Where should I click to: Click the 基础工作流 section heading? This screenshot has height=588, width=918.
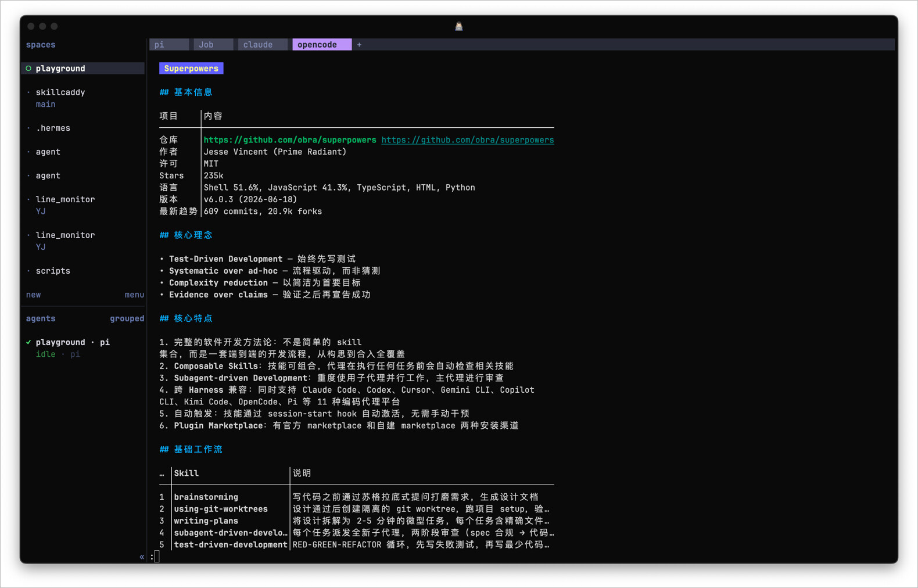pyautogui.click(x=191, y=450)
